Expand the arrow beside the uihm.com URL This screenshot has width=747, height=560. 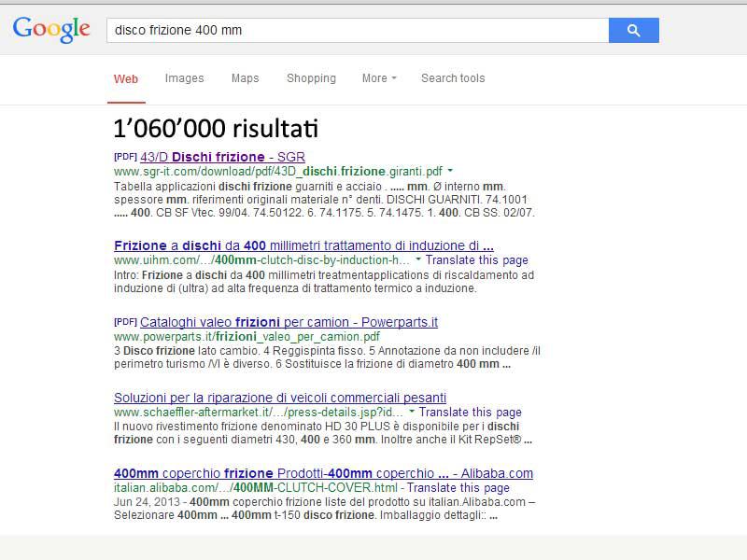click(418, 260)
